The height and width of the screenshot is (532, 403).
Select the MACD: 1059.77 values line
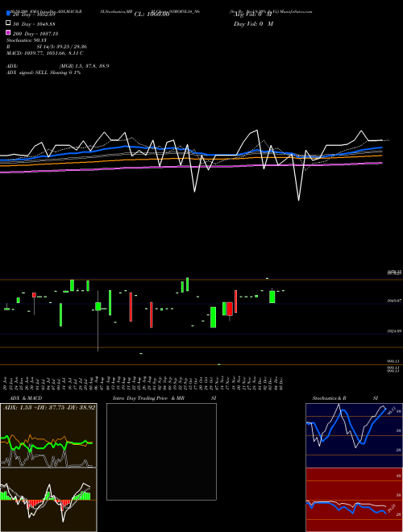tap(45, 53)
